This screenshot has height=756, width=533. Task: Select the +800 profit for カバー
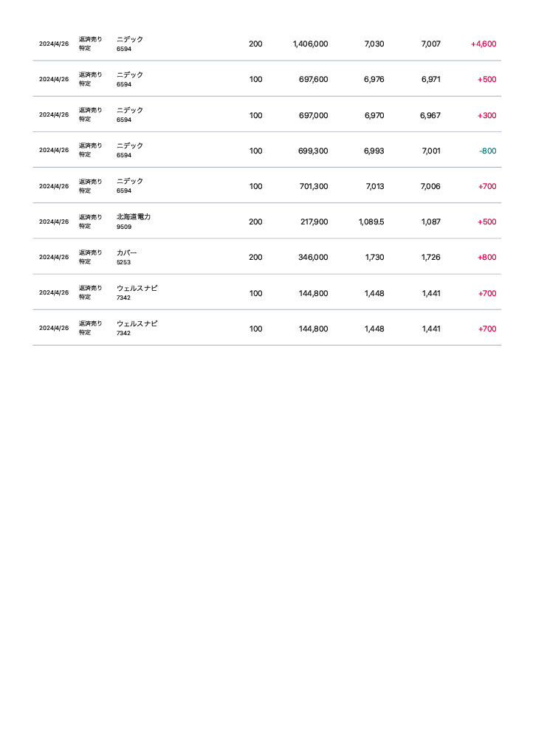486,258
